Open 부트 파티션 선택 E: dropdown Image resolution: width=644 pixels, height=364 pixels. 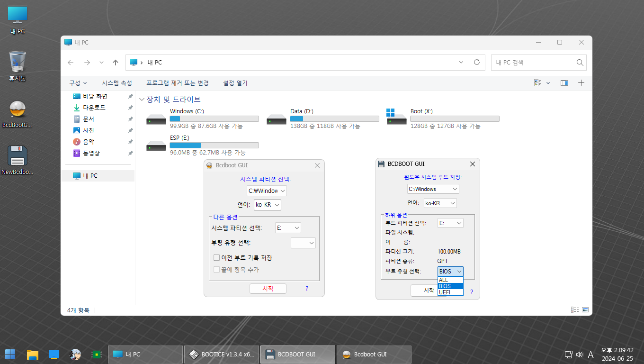click(x=450, y=223)
